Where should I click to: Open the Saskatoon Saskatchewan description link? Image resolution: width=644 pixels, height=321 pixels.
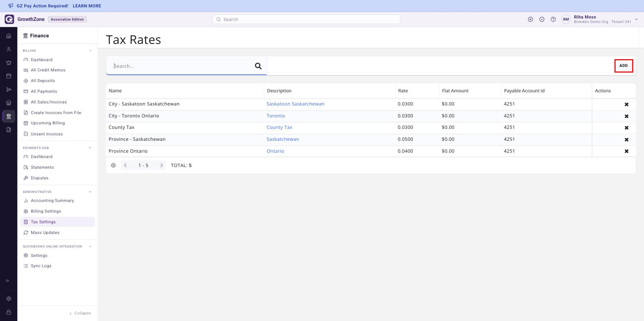click(x=295, y=104)
